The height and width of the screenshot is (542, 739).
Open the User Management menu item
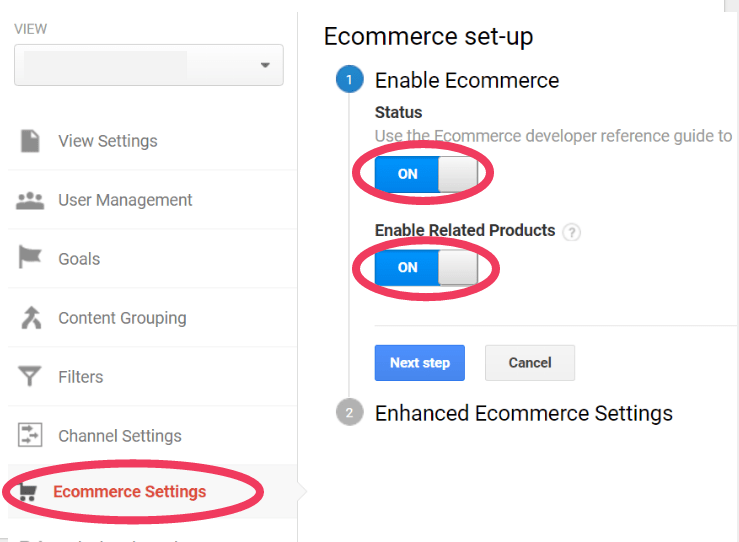[125, 200]
